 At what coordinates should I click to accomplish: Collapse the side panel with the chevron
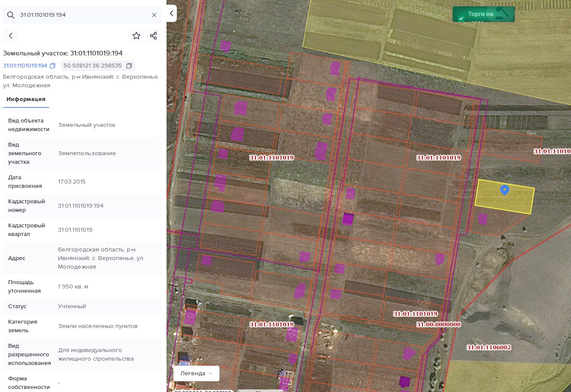click(x=172, y=13)
